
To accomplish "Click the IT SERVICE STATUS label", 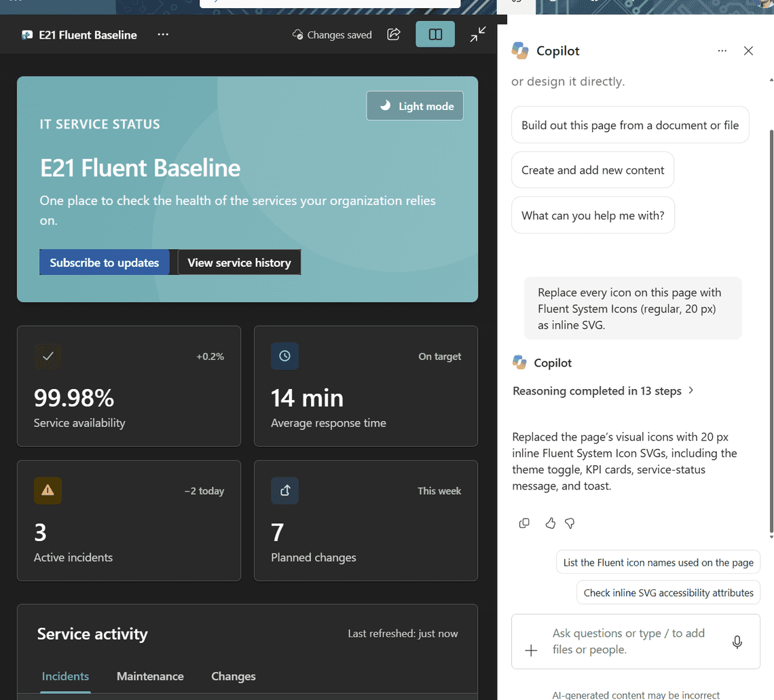I will (100, 124).
